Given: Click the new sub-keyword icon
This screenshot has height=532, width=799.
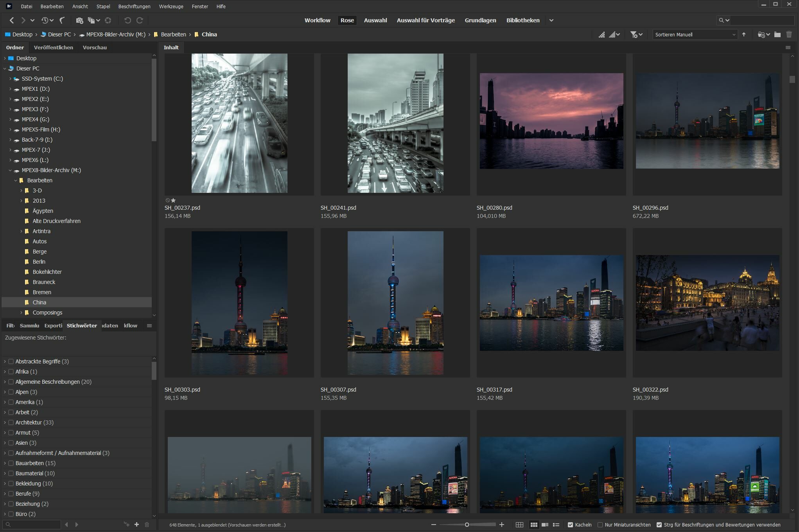Looking at the screenshot, I should point(126,525).
